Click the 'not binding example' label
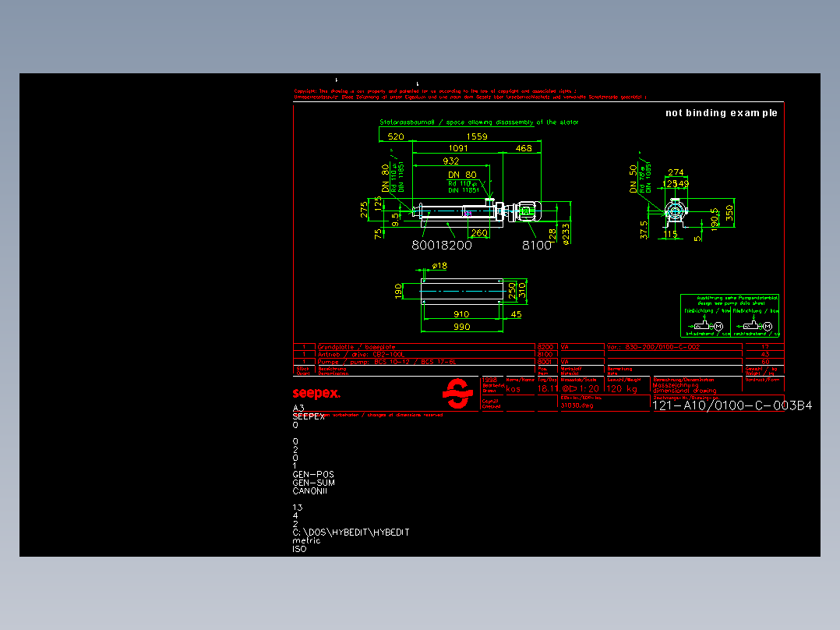The width and height of the screenshot is (840, 630). (722, 112)
